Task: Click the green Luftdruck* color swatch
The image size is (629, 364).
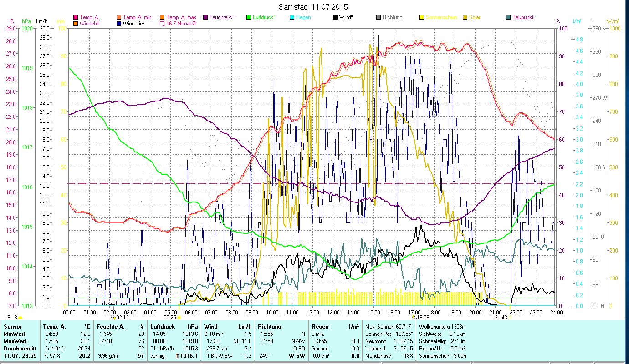Action: [x=248, y=17]
